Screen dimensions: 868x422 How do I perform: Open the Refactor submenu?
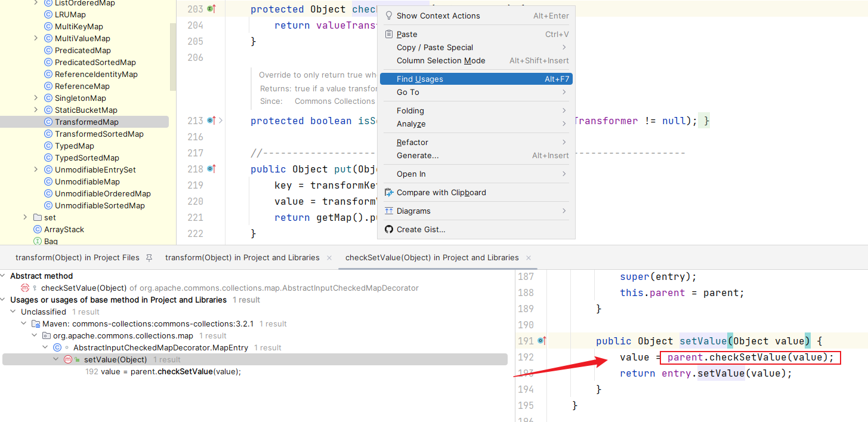412,142
